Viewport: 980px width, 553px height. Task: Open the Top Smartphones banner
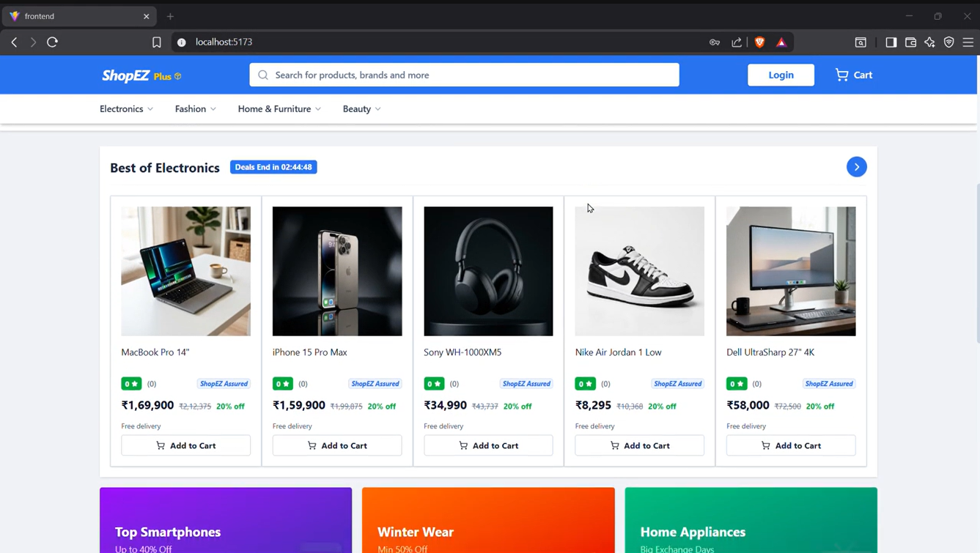226,521
